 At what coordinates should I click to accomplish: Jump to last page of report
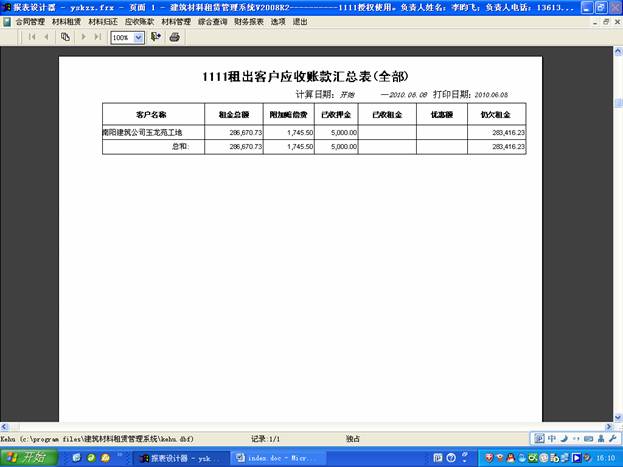coord(97,37)
